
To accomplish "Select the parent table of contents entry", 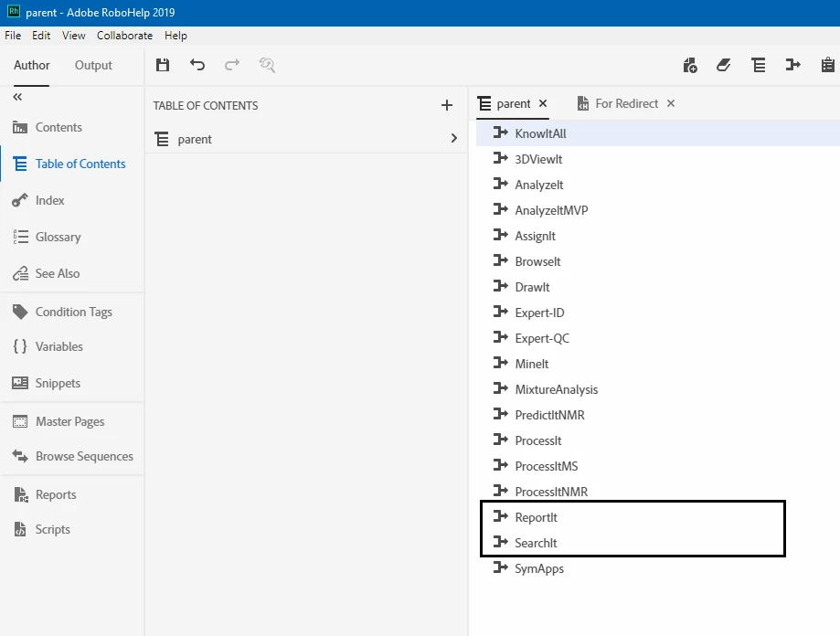I will [x=306, y=139].
